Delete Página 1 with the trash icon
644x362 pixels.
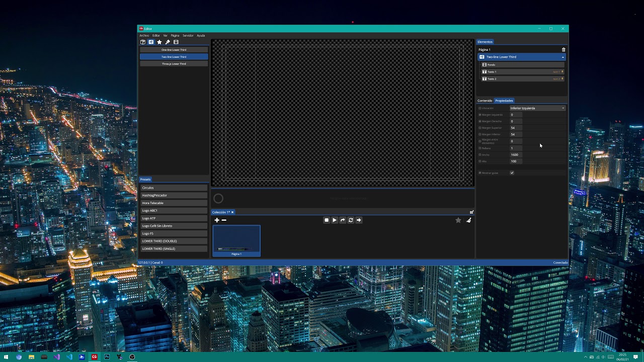pos(563,50)
